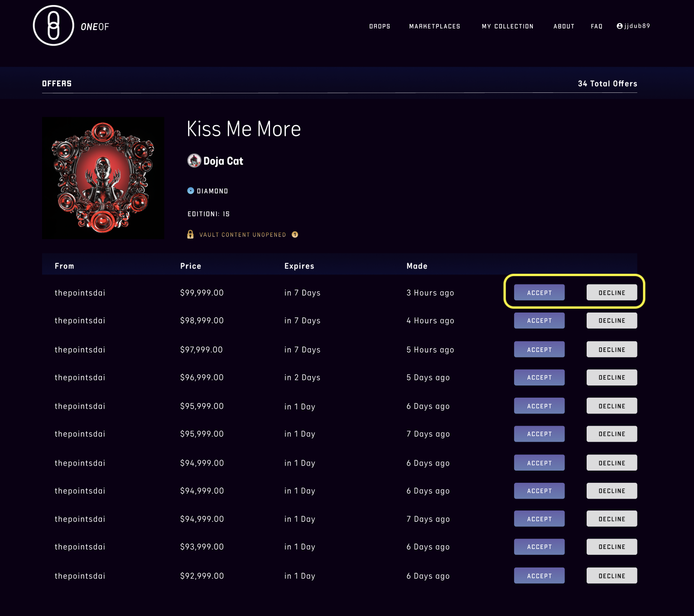This screenshot has height=616, width=694.
Task: Click the 4 Hours ago cell
Action: tap(430, 321)
